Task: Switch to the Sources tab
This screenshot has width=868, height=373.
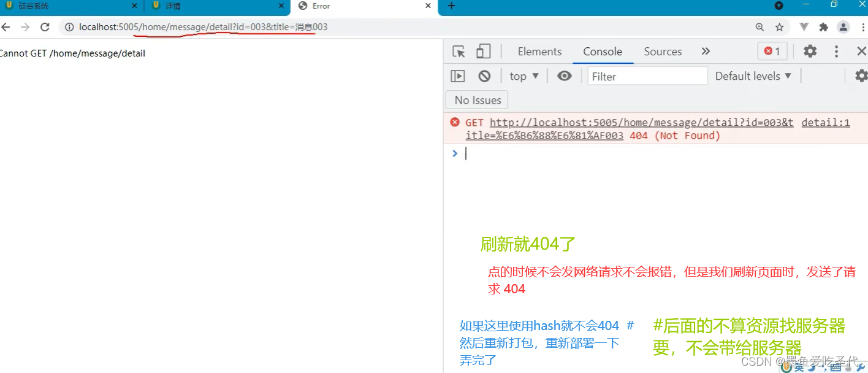Action: coord(663,52)
